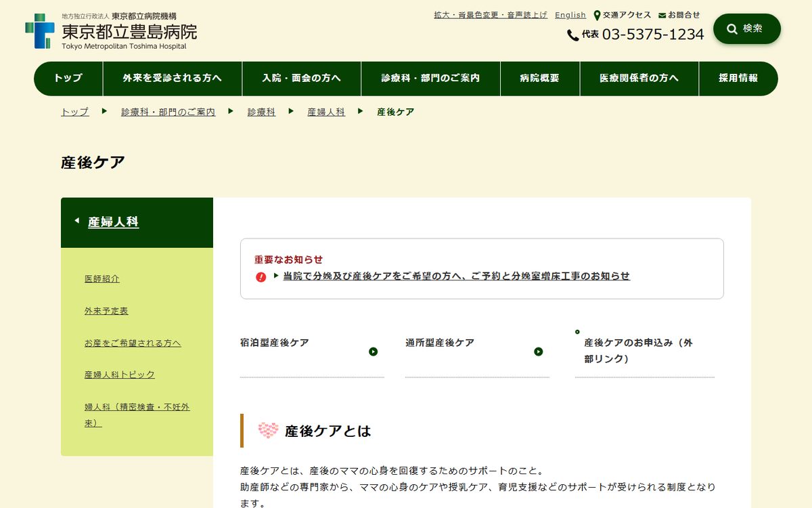Open 産婦人科トピック sidebar link
Viewport: 812px width, 508px height.
click(120, 375)
